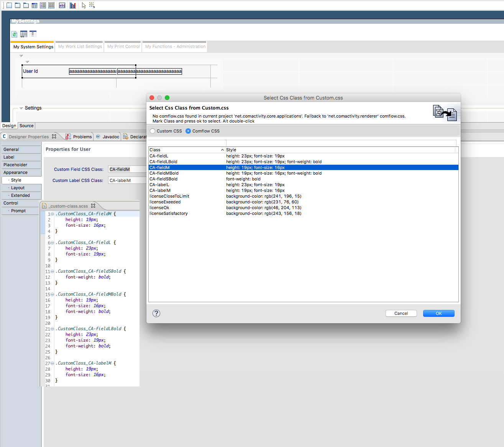Close the Designer Properties view
This screenshot has width=504, height=447.
click(x=54, y=136)
